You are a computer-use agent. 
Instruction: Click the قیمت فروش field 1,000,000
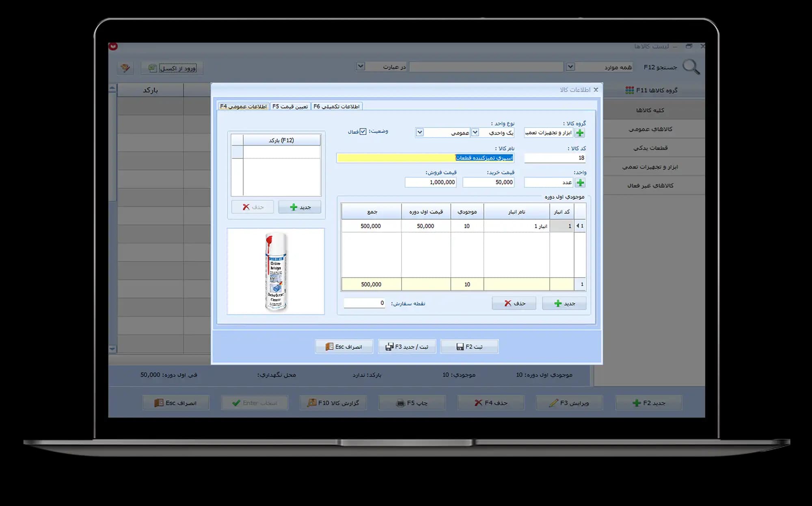[x=430, y=182]
